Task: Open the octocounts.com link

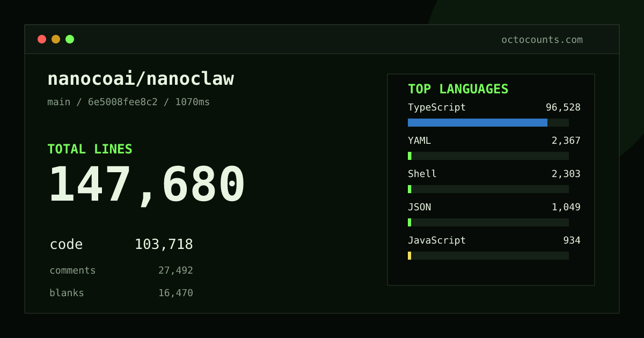Action: tap(542, 40)
